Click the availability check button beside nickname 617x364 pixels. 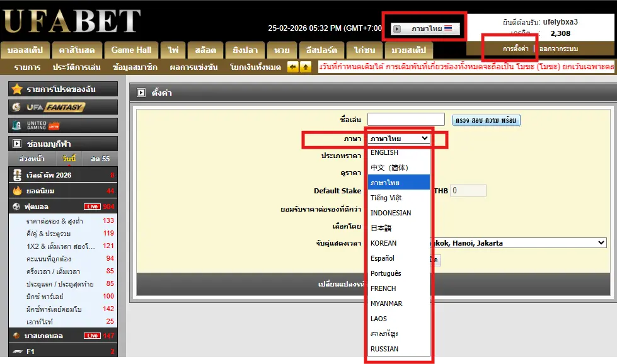tap(486, 120)
